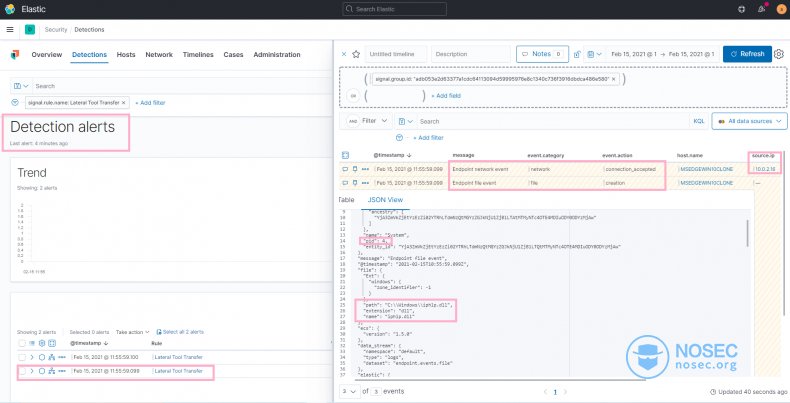The width and height of the screenshot is (790, 403).
Task: Open rows per page dropdown showing 3
Action: pos(349,391)
